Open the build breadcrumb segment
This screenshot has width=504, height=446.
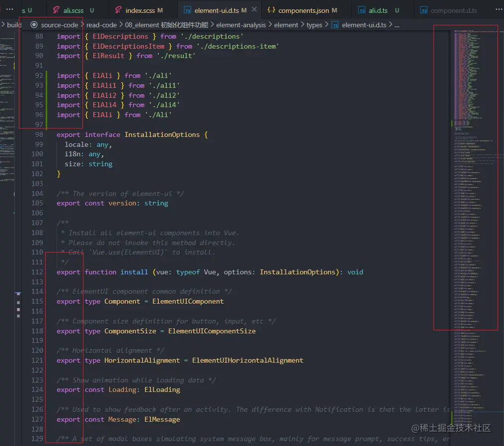14,25
